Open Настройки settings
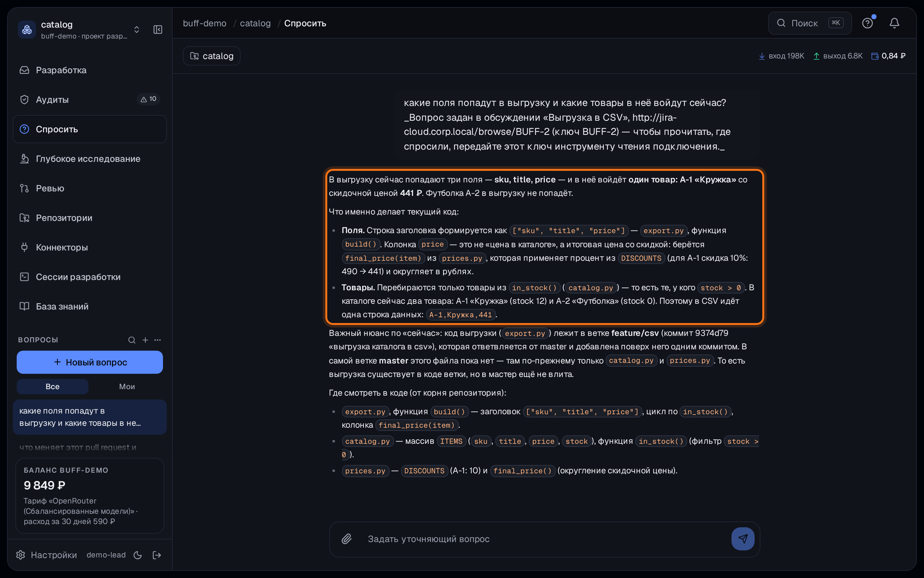 [47, 555]
